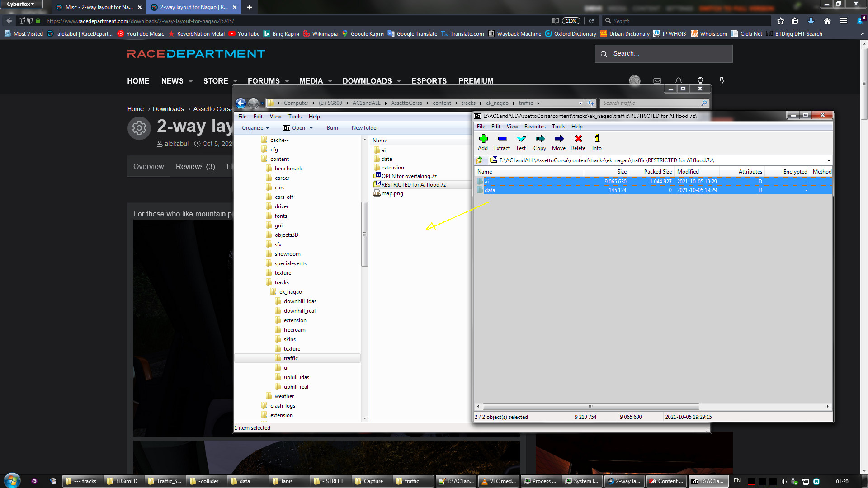Click the 7-Zip horizontal scrollbar

tap(591, 406)
